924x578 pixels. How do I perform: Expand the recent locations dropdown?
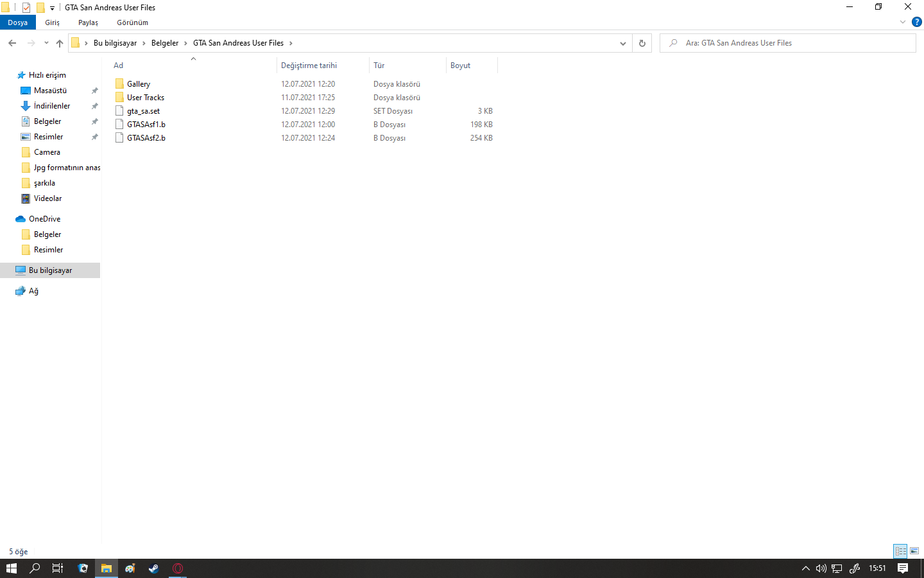[x=46, y=43]
